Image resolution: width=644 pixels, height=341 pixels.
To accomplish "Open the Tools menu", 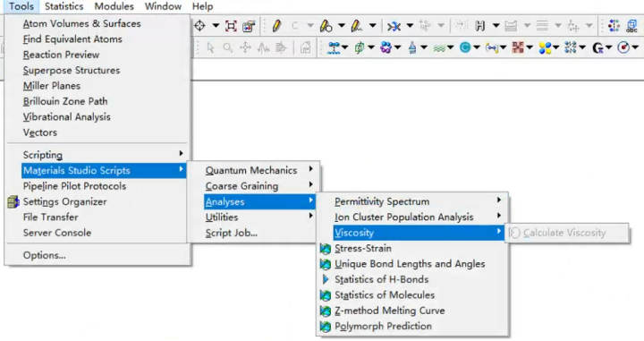I will (21, 6).
